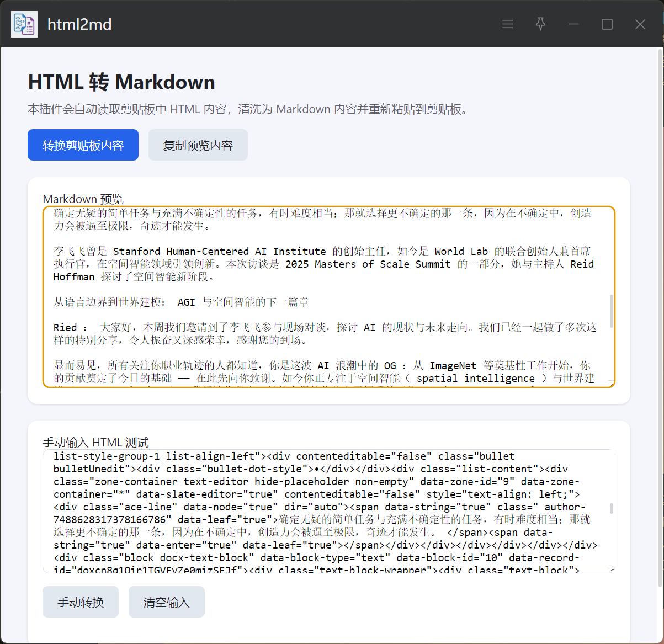Run 手动转换 on the HTML input
Viewport: 664px width, 644px height.
81,602
